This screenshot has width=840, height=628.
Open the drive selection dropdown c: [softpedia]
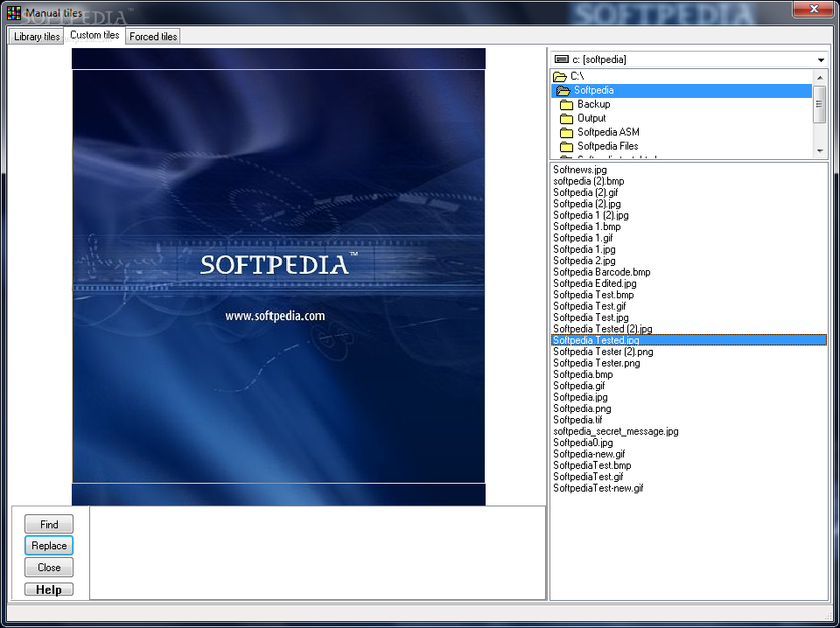(x=689, y=59)
